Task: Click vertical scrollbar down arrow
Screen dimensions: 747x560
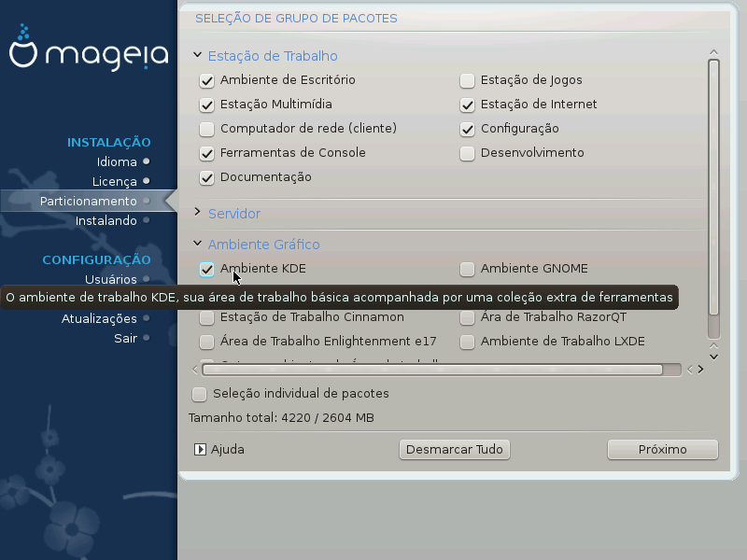Action: tap(713, 357)
